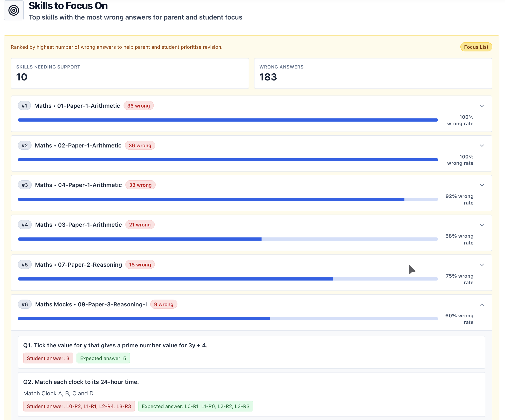This screenshot has height=420, width=505.
Task: Click the 01-Paper-1-Arithmetic wrong rate bar
Action: (228, 120)
